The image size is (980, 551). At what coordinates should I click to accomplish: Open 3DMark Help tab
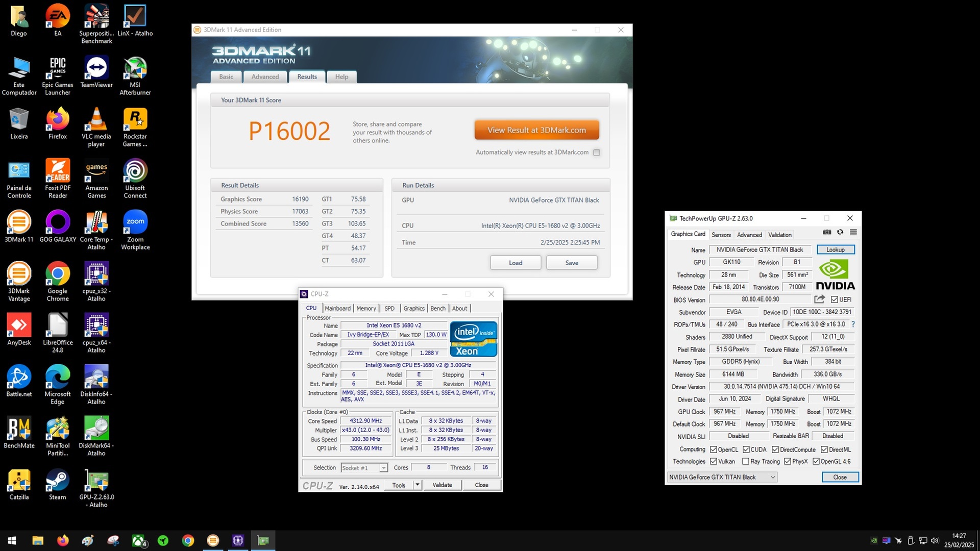[341, 77]
